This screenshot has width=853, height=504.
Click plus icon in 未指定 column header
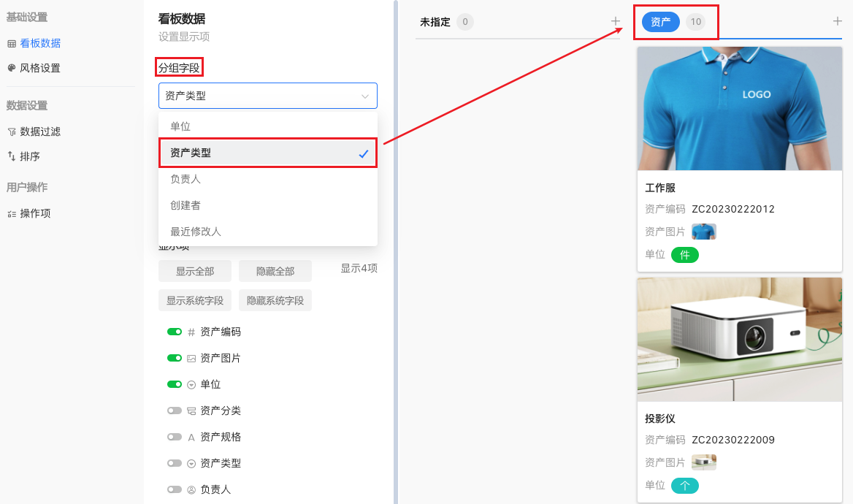pos(616,21)
